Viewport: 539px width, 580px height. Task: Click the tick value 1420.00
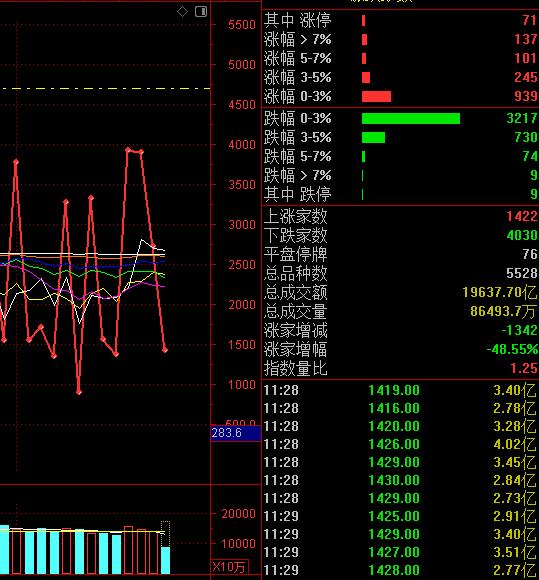coord(394,426)
